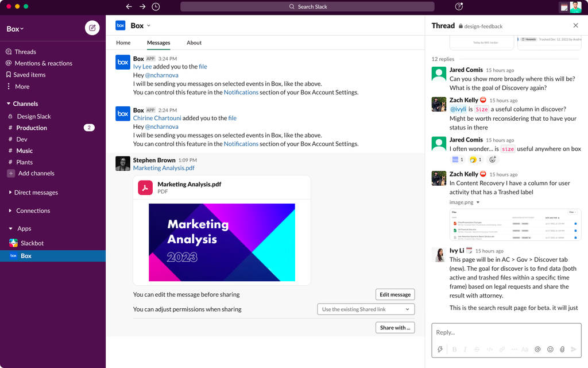Collapse the image.png attachment
Viewport: 588px width, 368px height.
pyautogui.click(x=478, y=202)
